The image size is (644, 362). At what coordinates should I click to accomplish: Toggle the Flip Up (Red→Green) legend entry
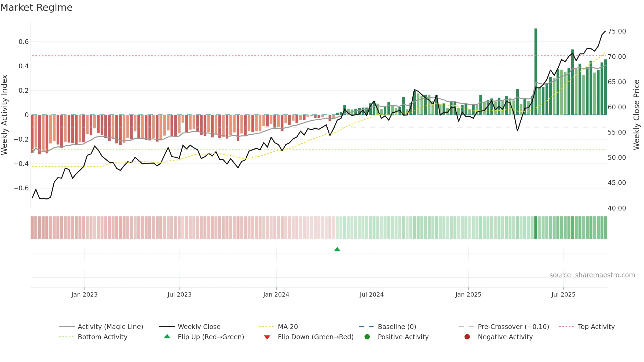point(204,337)
